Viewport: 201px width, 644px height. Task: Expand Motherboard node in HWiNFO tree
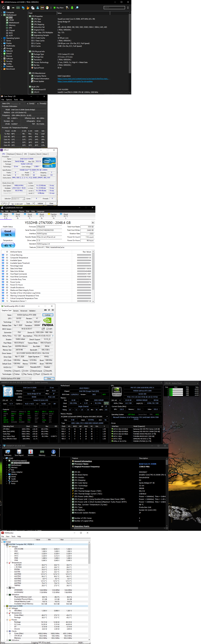point(7,465)
